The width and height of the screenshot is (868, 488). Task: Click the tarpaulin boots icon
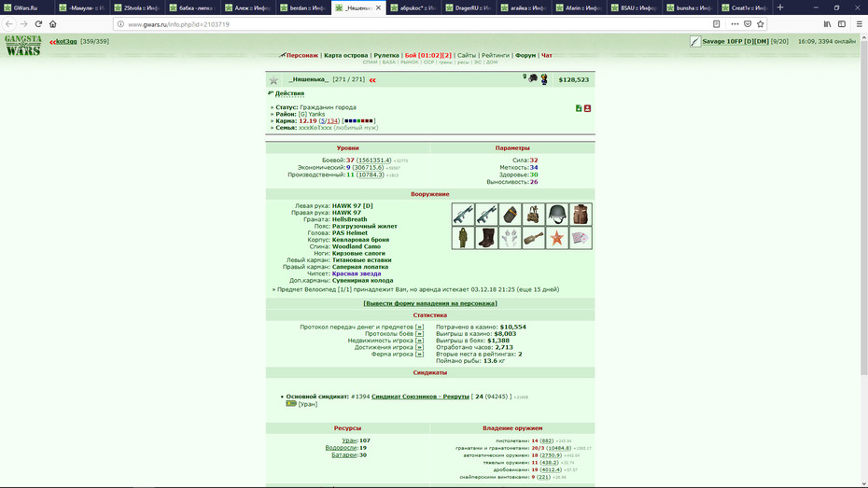(x=486, y=238)
